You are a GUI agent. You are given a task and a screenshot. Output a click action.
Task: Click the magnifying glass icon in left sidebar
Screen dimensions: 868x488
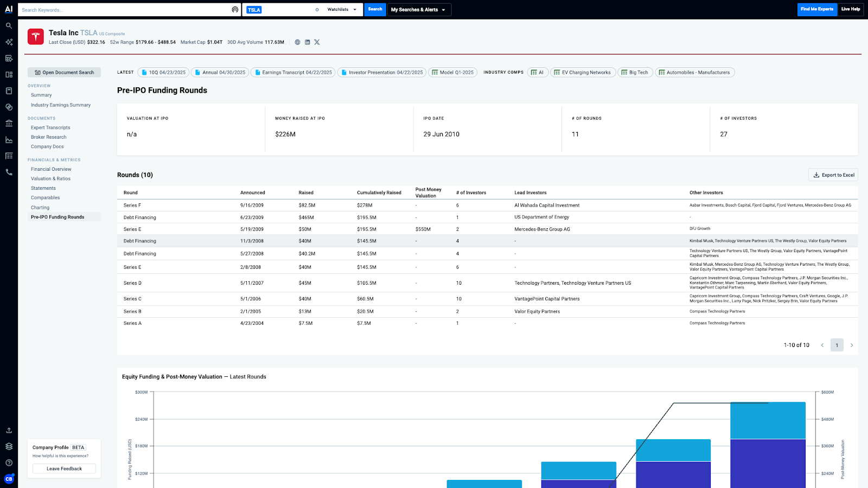9,25
